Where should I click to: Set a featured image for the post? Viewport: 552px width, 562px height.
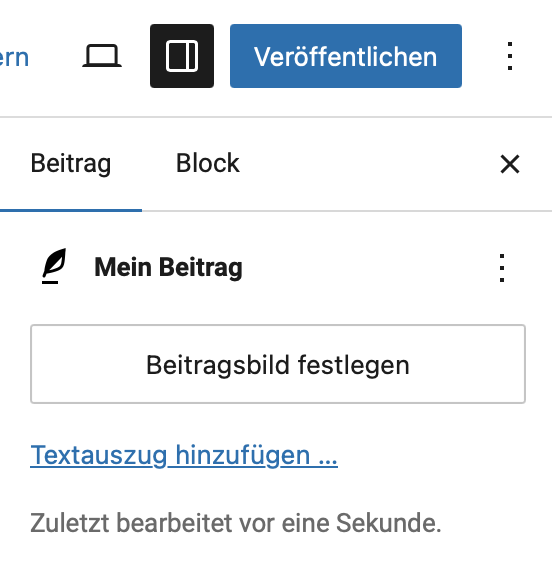tap(278, 364)
